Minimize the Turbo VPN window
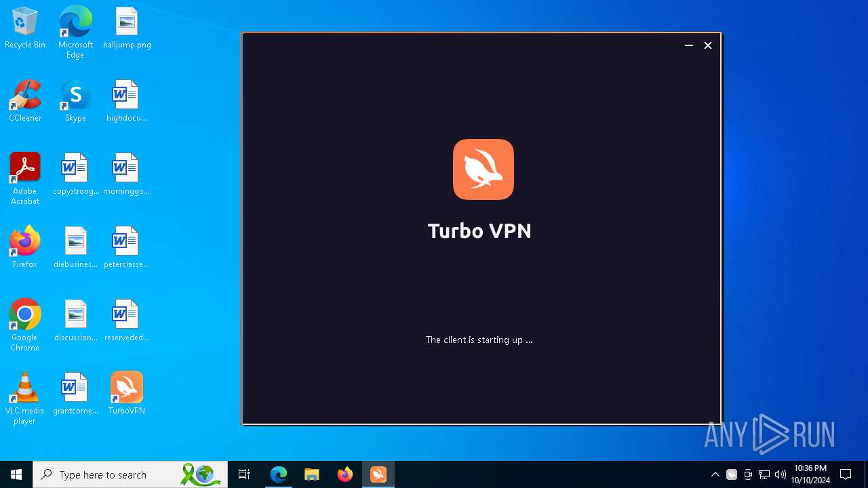 [688, 45]
